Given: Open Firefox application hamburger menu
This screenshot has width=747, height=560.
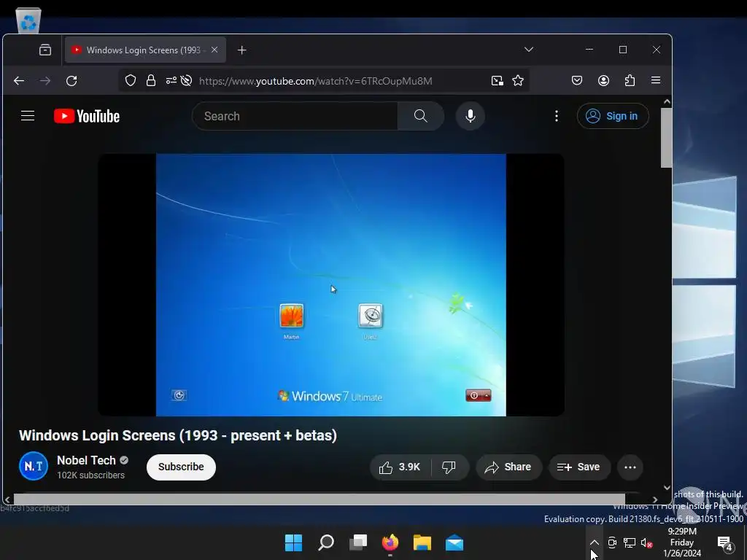Looking at the screenshot, I should tap(656, 80).
